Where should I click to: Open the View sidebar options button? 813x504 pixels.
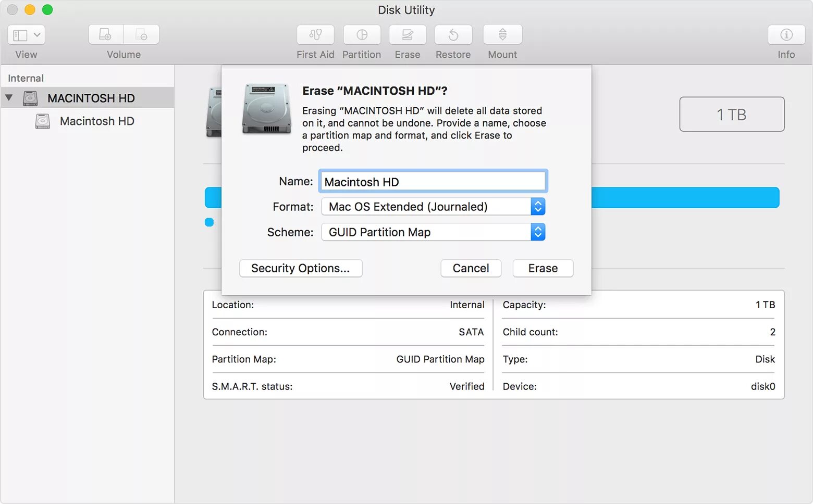(26, 35)
